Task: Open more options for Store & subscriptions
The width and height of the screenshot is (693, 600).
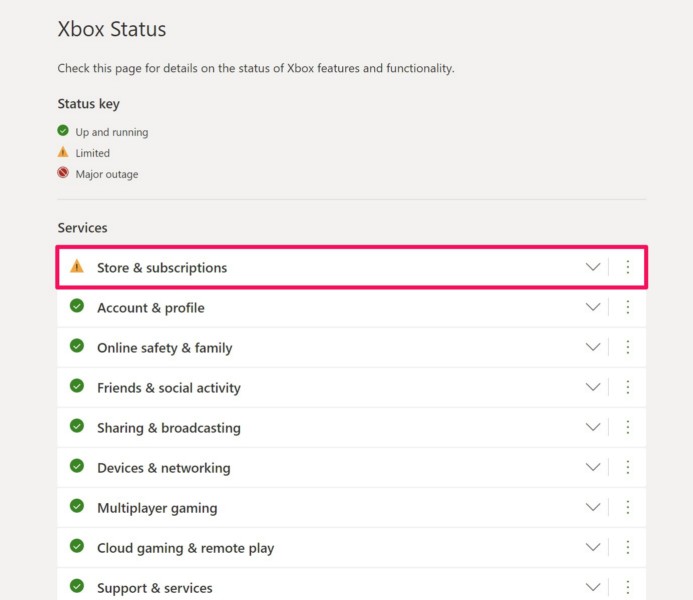Action: [x=628, y=267]
